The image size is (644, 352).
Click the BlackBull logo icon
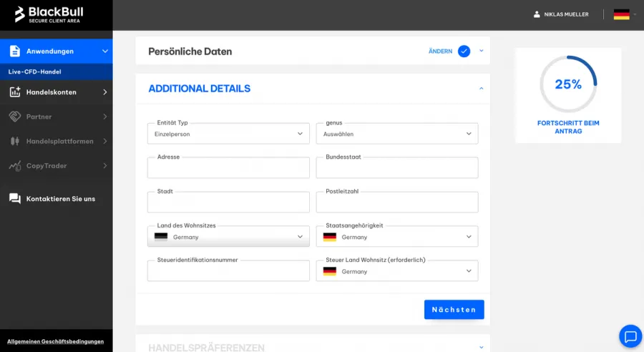pos(20,14)
